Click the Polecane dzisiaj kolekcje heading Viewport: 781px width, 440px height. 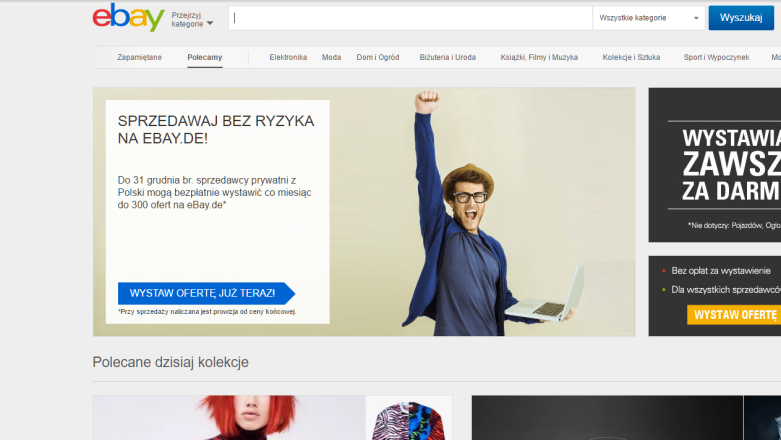point(170,362)
